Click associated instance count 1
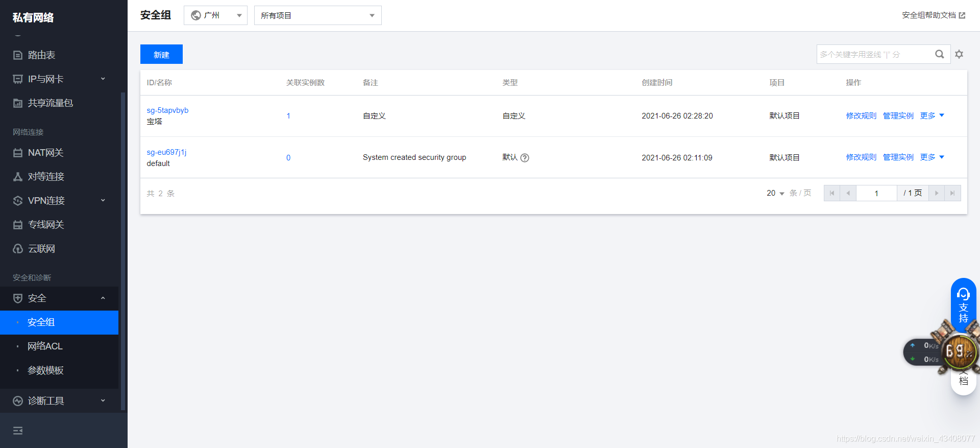The width and height of the screenshot is (980, 448). [288, 116]
